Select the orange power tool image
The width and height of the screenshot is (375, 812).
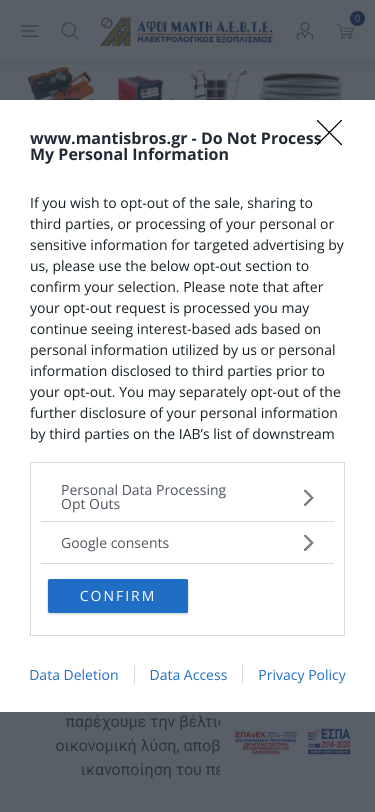click(x=61, y=84)
